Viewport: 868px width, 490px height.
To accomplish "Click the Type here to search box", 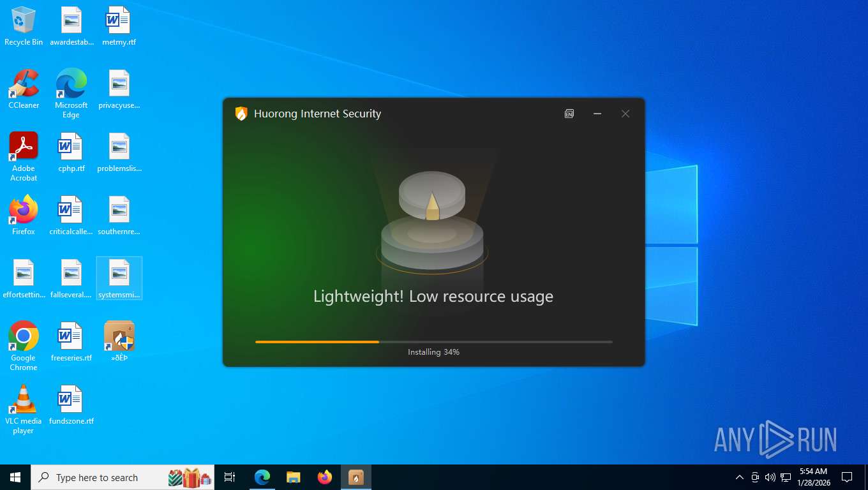I will pyautogui.click(x=123, y=477).
